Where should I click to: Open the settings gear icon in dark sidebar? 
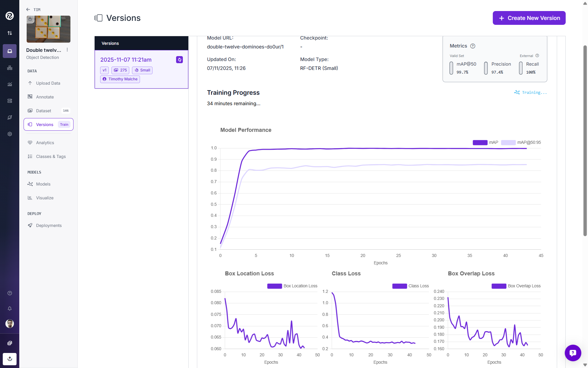(9, 134)
